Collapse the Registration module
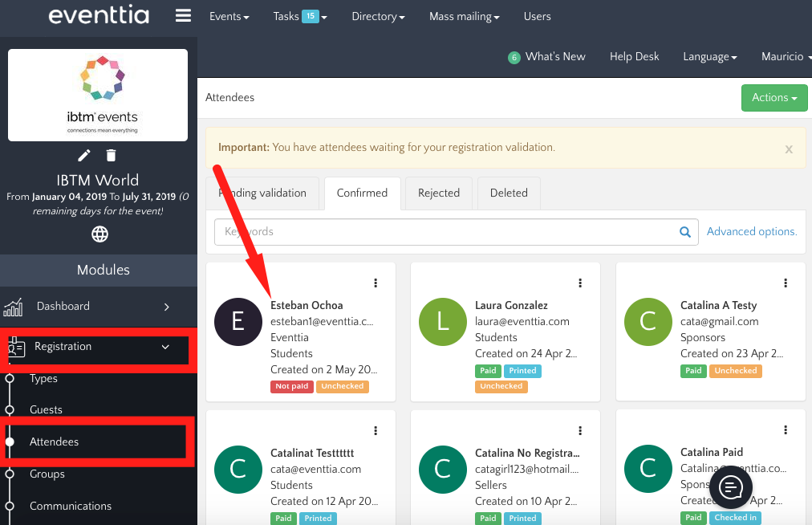This screenshot has height=525, width=812. pyautogui.click(x=165, y=347)
